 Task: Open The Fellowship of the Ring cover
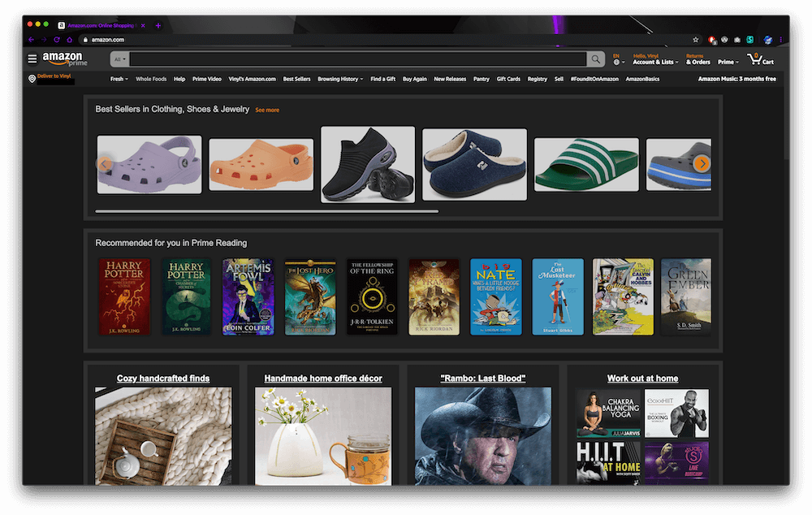pos(372,296)
